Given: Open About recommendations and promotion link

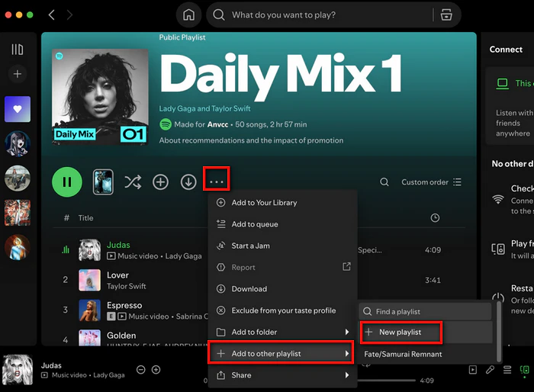Looking at the screenshot, I should (251, 140).
